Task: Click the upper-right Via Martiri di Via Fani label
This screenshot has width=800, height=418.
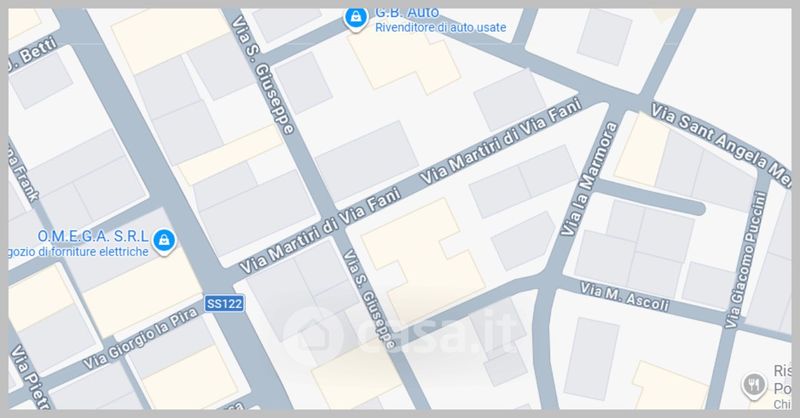Action: (500, 140)
